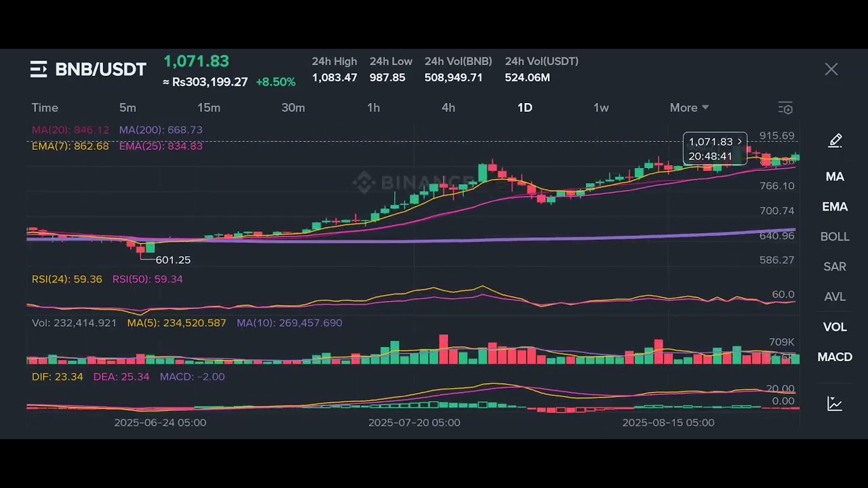Click the 700.74 price axis label
868x488 pixels.
(777, 211)
